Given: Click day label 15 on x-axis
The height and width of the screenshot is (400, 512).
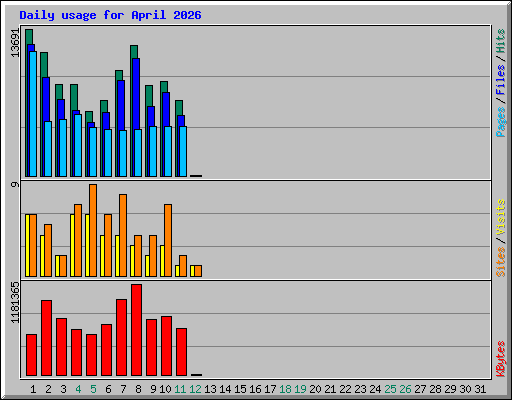Looking at the screenshot, I should click(240, 389).
